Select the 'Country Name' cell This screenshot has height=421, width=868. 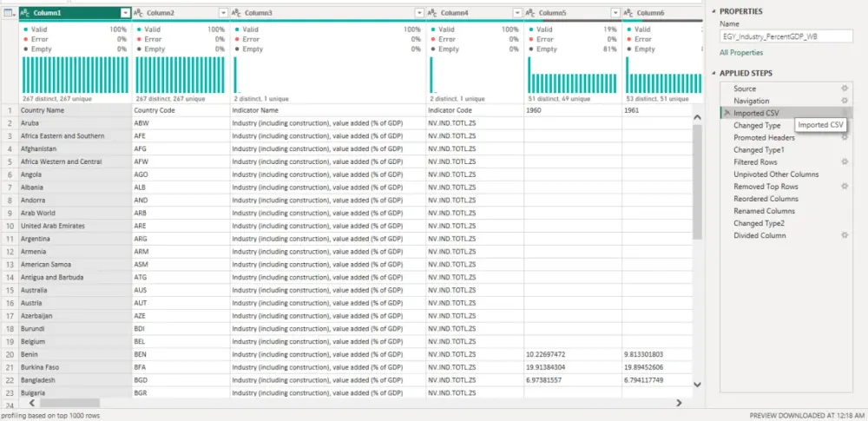pos(76,110)
